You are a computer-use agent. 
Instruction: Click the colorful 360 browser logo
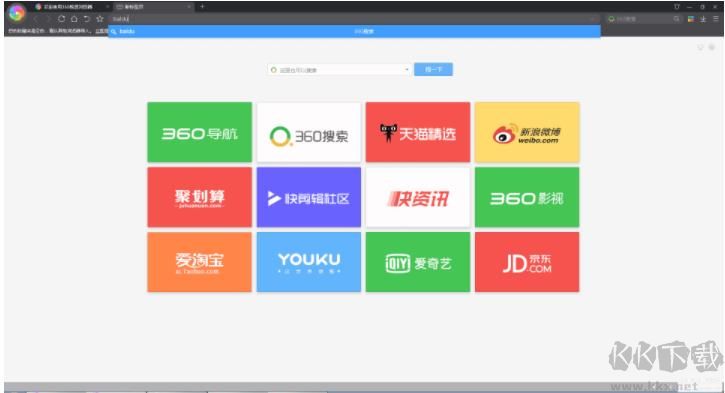[x=17, y=13]
